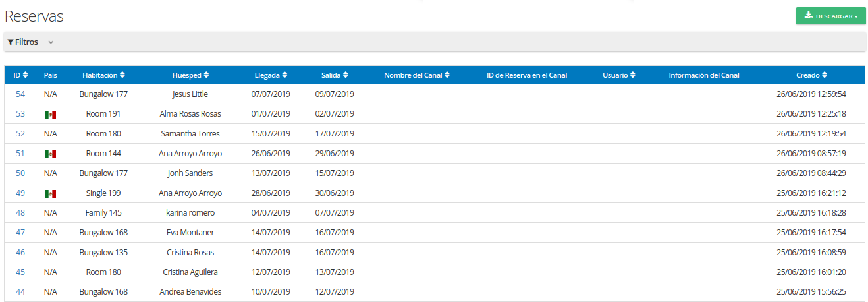Open reservation ID 53
The image size is (868, 302).
pyautogui.click(x=20, y=114)
